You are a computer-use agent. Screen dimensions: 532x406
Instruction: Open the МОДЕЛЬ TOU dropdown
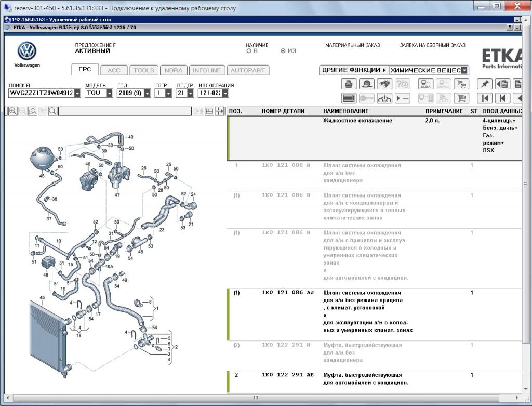tap(109, 93)
